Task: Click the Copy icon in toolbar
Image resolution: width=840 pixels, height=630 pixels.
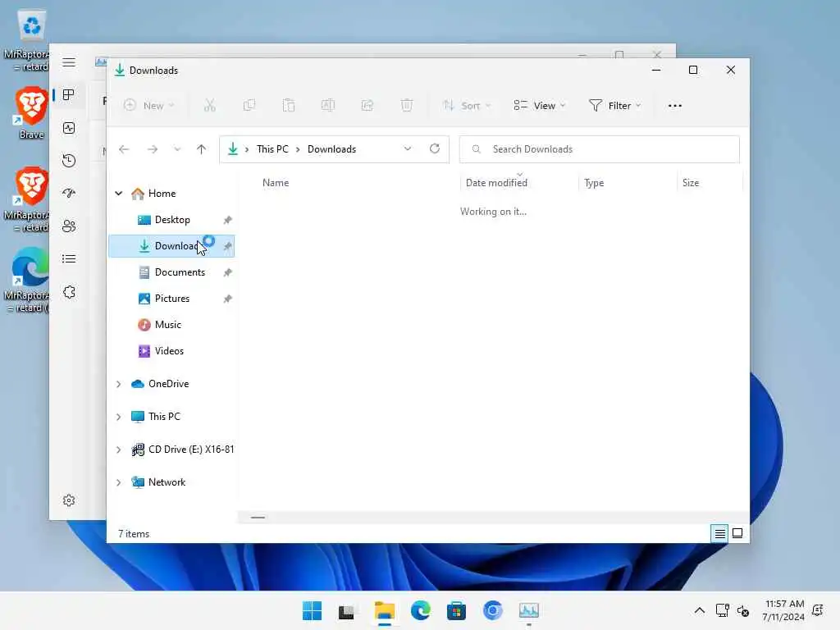Action: coord(249,106)
